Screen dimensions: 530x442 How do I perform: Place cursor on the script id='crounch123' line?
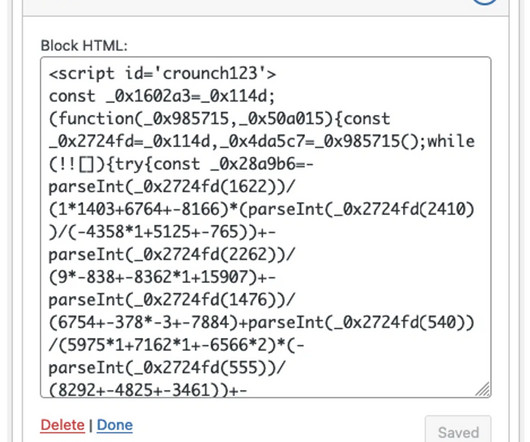pos(162,73)
